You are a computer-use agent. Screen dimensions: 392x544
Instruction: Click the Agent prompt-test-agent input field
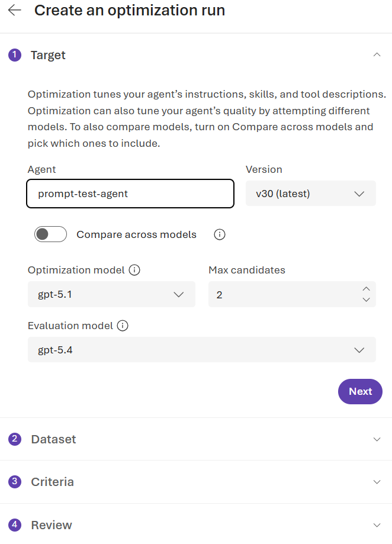pyautogui.click(x=130, y=194)
